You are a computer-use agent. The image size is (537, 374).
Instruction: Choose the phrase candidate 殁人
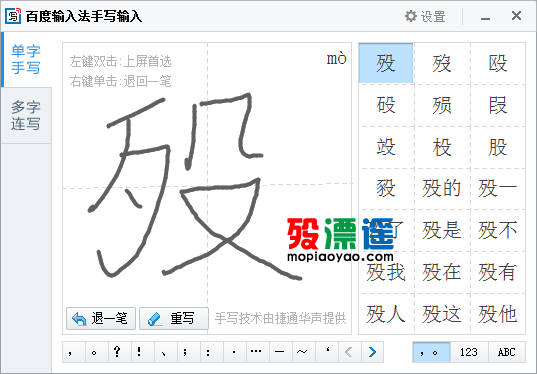(386, 314)
